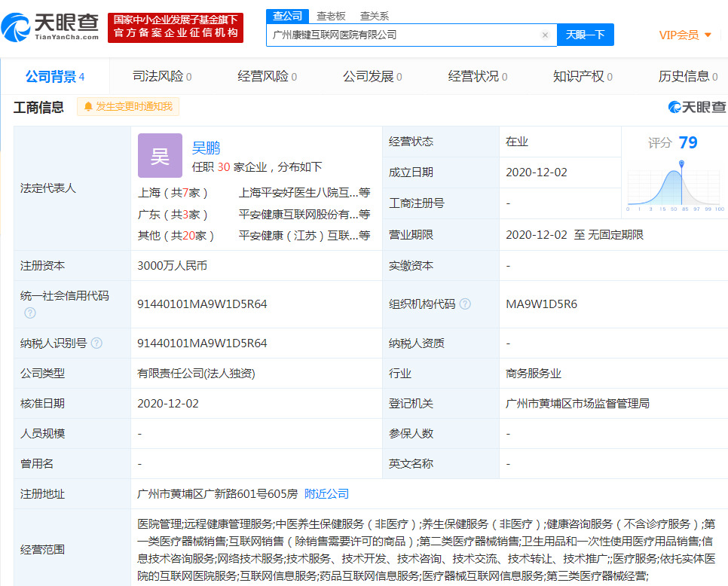Image resolution: width=728 pixels, height=586 pixels.
Task: Click the blue pin marker on score chart
Action: click(681, 163)
